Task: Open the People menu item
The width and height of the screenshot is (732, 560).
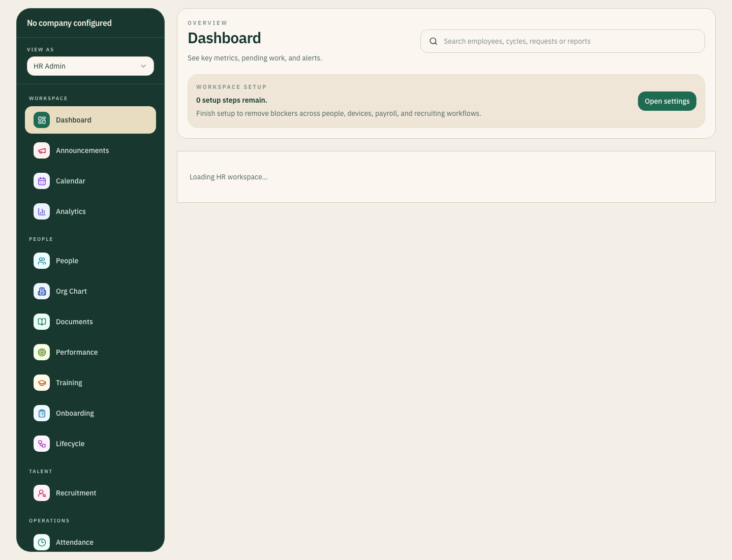Action: tap(67, 261)
